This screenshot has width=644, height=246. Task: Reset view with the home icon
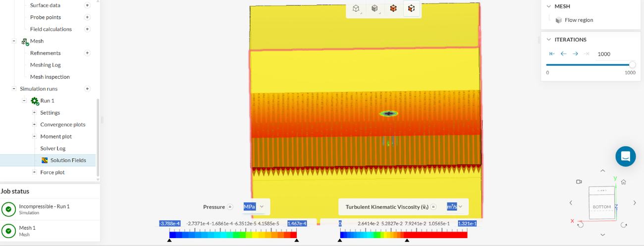pyautogui.click(x=624, y=182)
